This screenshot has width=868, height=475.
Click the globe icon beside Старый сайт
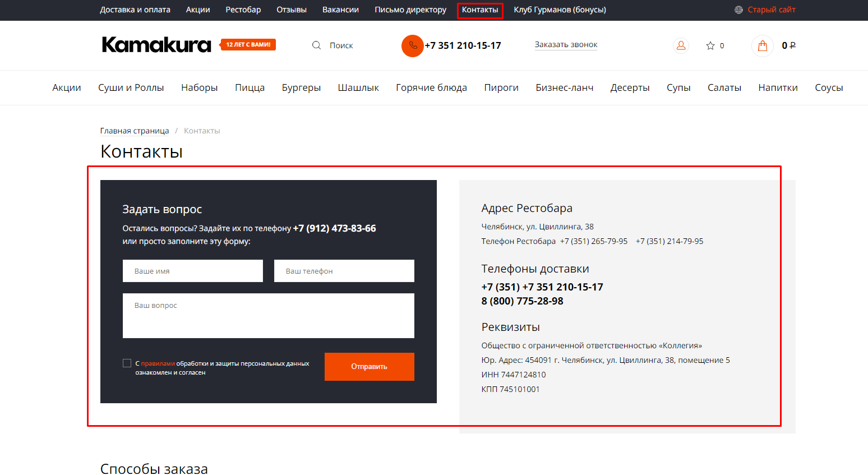(x=738, y=10)
